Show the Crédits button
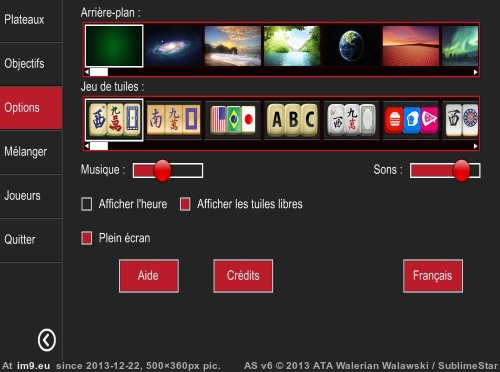Image resolution: width=500 pixels, height=372 pixels. coord(243,276)
